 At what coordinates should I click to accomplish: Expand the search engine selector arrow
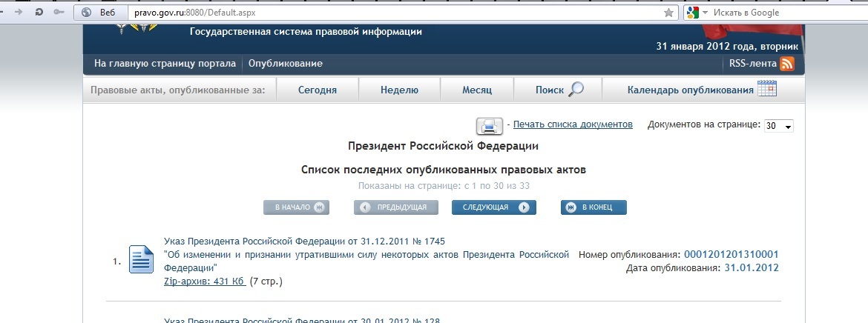point(706,13)
